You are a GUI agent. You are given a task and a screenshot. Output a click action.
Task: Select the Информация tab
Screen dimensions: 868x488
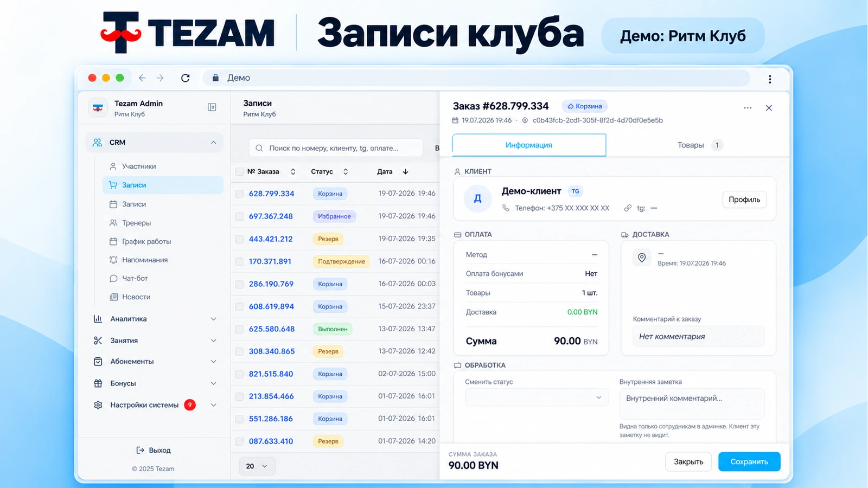(x=529, y=145)
